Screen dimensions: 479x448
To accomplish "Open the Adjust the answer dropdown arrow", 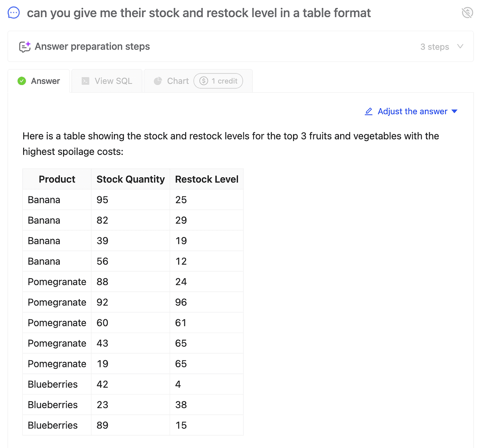I will click(454, 111).
